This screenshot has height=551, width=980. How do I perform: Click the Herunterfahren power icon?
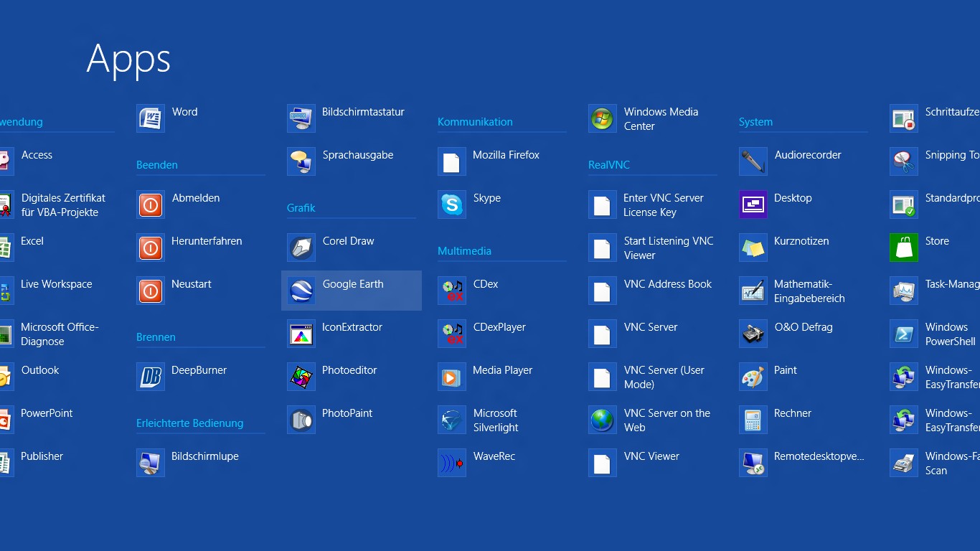pyautogui.click(x=151, y=248)
